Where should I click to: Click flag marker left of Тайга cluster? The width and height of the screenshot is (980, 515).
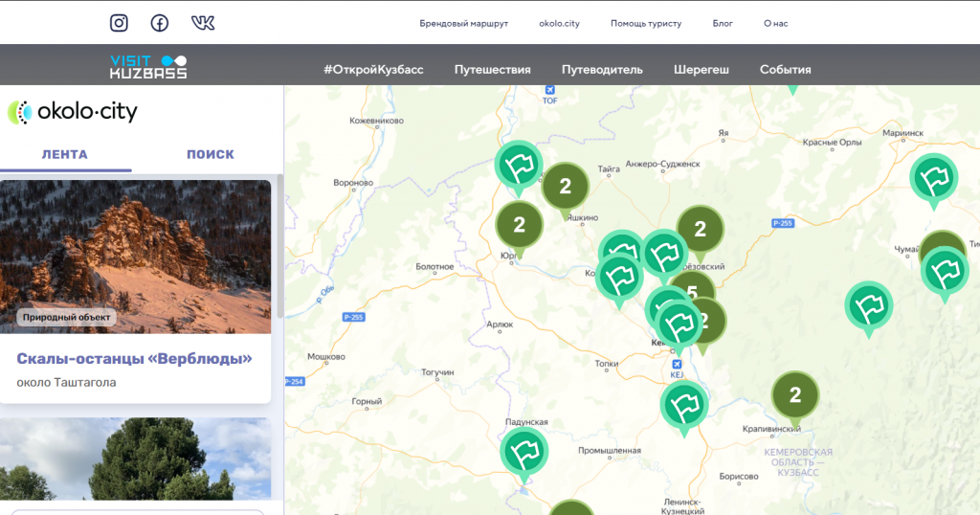pyautogui.click(x=518, y=167)
